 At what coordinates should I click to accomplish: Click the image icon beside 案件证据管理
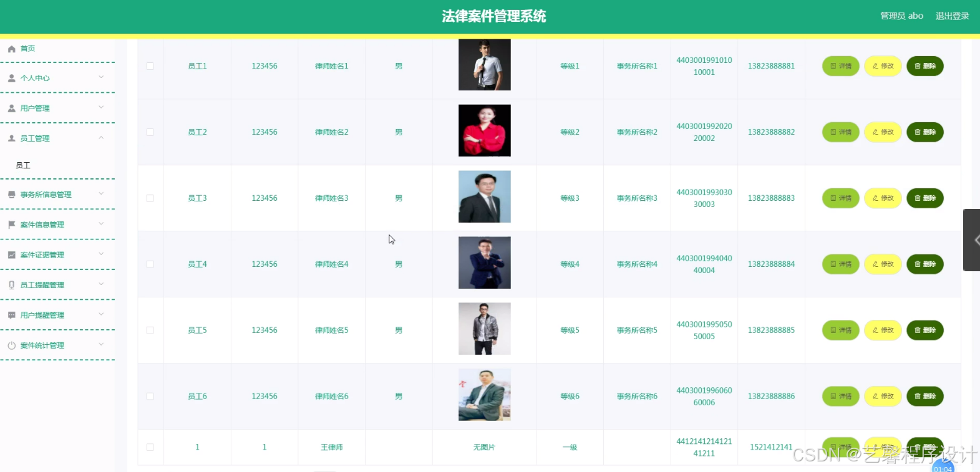(x=11, y=254)
